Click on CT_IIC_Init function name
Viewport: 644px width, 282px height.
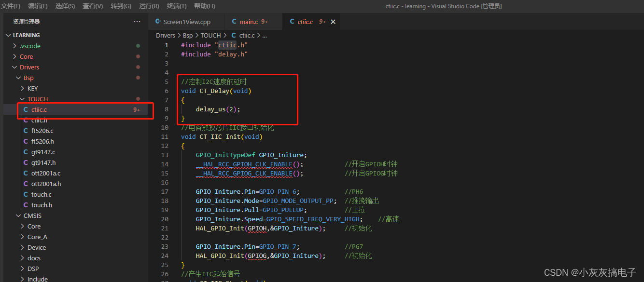pyautogui.click(x=220, y=136)
